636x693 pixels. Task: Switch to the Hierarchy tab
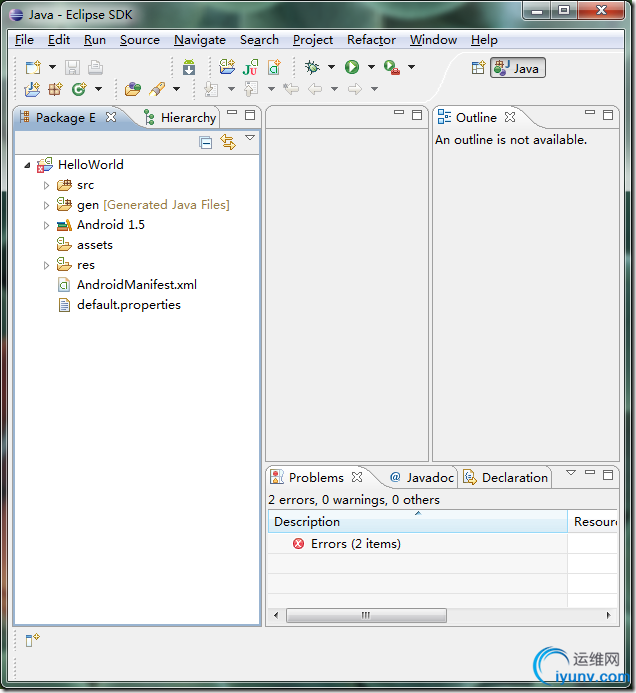(x=180, y=118)
